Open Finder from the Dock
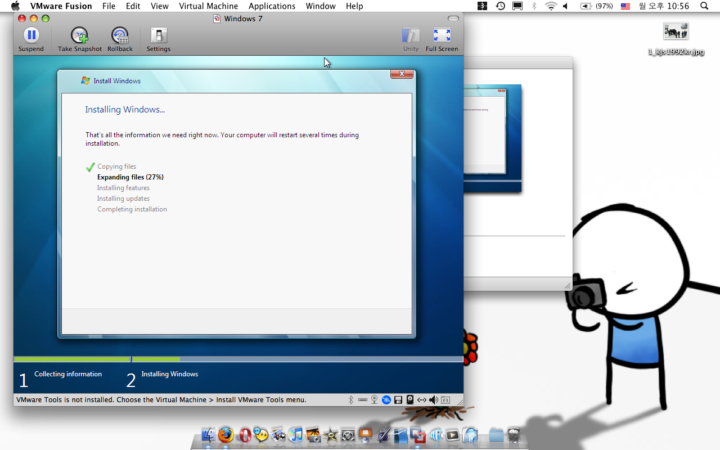The width and height of the screenshot is (720, 450). (208, 434)
